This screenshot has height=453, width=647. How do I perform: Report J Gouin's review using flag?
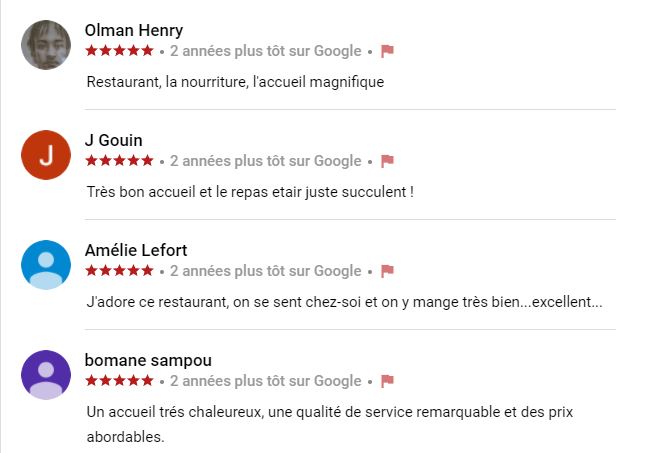[388, 161]
